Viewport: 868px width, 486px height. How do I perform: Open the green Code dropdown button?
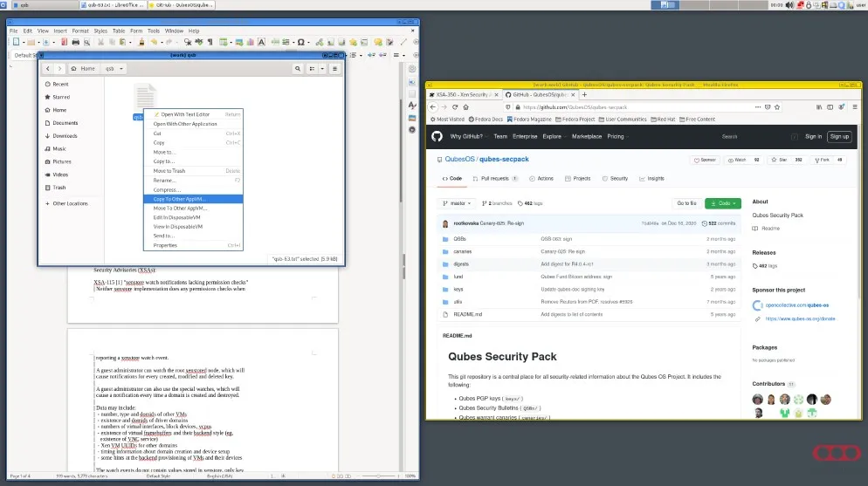(722, 202)
